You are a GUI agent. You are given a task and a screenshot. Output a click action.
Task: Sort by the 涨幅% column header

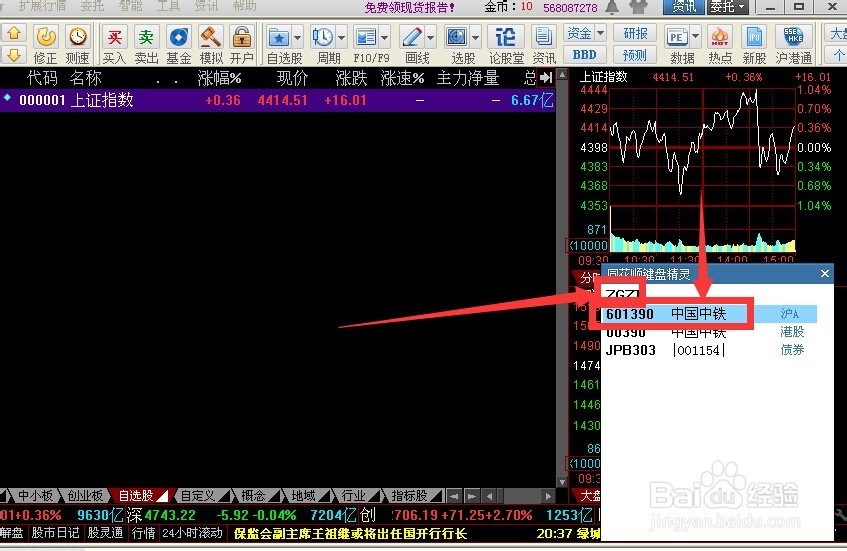coord(219,78)
